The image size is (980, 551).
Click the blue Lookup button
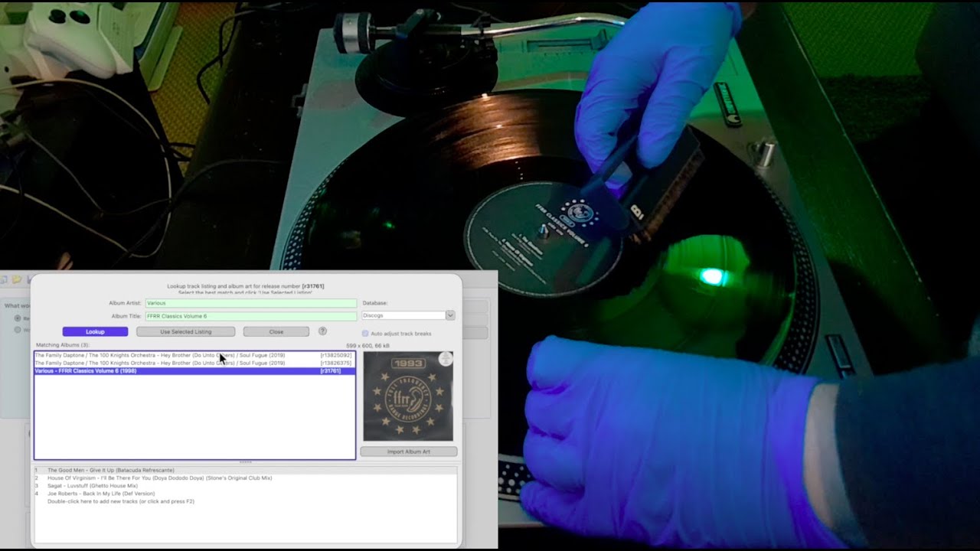click(95, 332)
